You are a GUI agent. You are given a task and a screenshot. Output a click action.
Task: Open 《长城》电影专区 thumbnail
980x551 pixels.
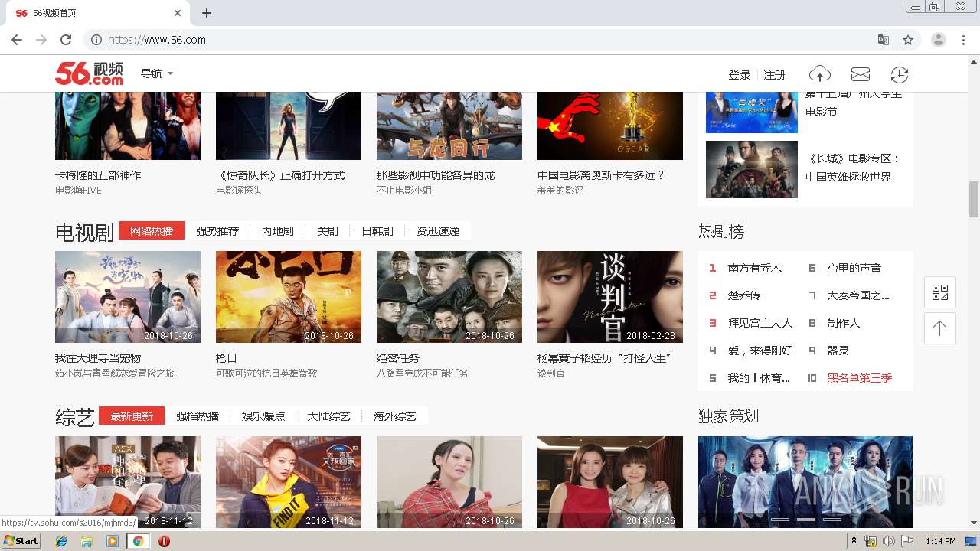(x=752, y=169)
